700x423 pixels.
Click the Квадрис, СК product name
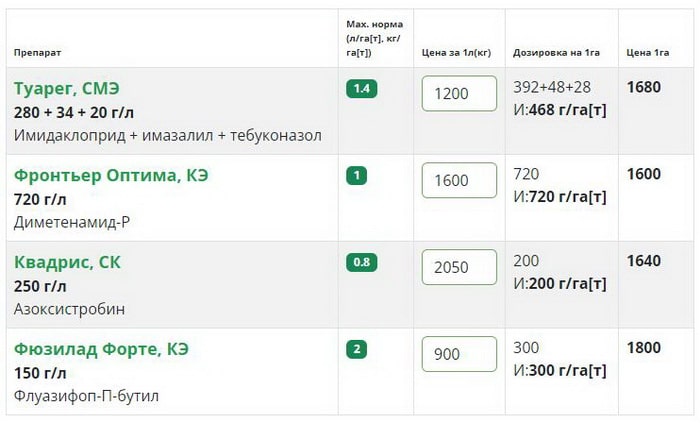(67, 262)
